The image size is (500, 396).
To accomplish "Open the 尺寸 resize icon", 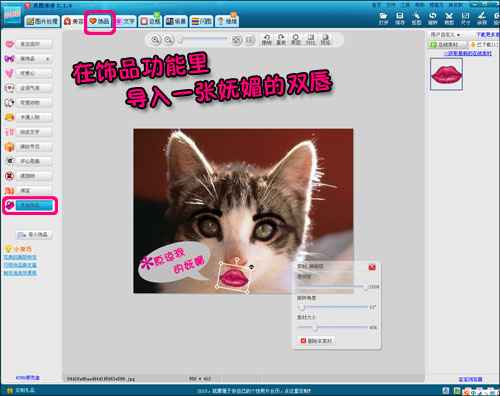I will (x=465, y=19).
